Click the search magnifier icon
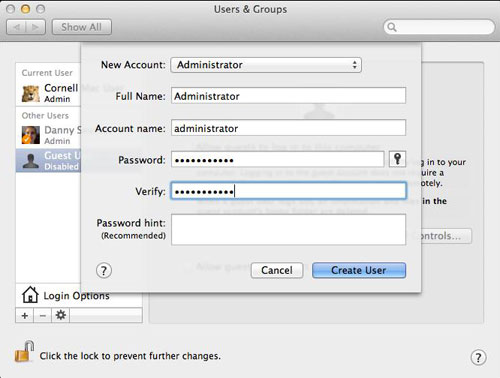The image size is (500, 378). (x=392, y=27)
